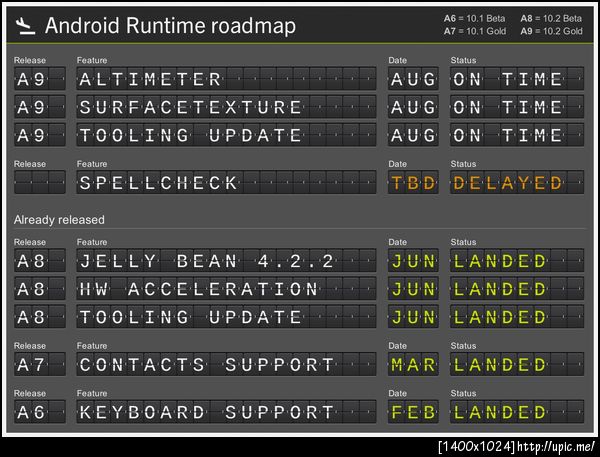
Task: Click the MAR date for CONTACTS SUPPORT
Action: tap(413, 364)
